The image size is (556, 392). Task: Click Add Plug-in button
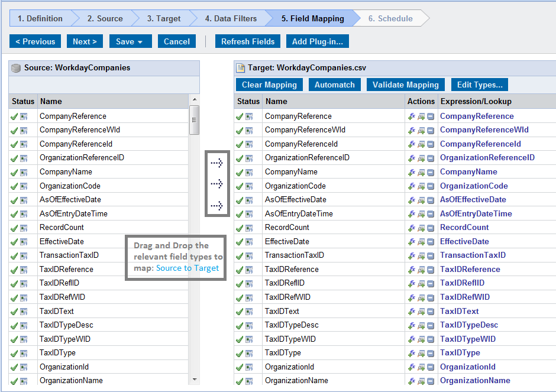tap(318, 41)
